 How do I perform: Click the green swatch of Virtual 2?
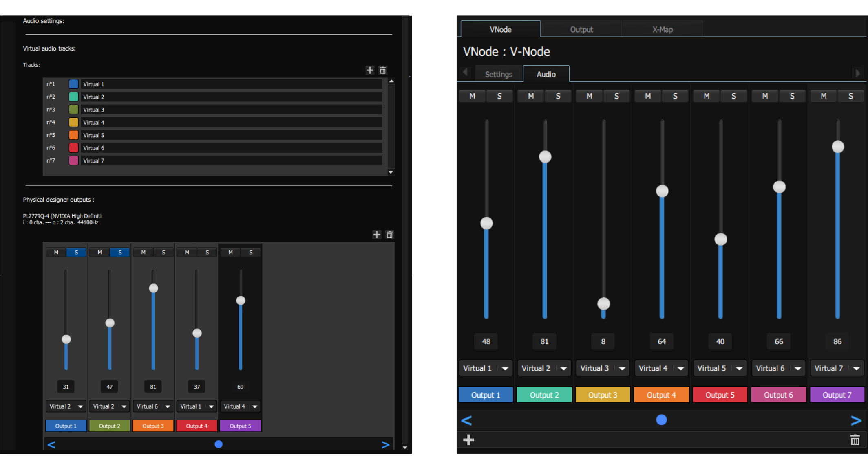pos(74,97)
